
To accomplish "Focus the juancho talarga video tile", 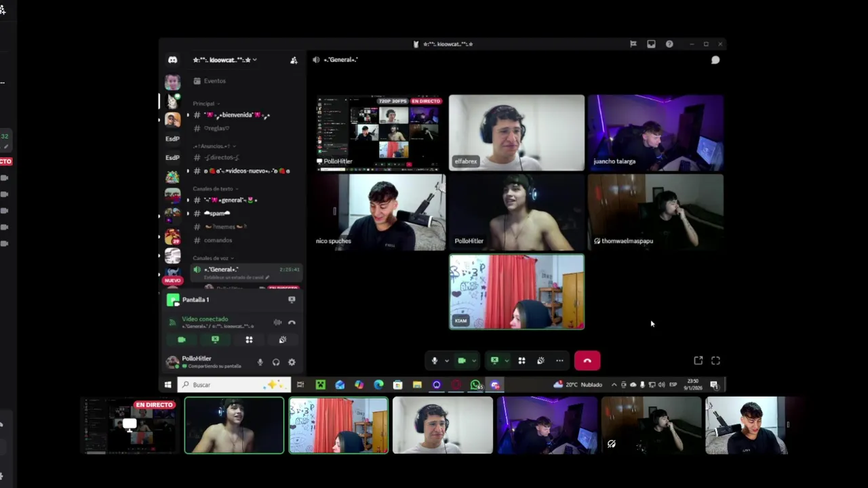I will coord(656,133).
